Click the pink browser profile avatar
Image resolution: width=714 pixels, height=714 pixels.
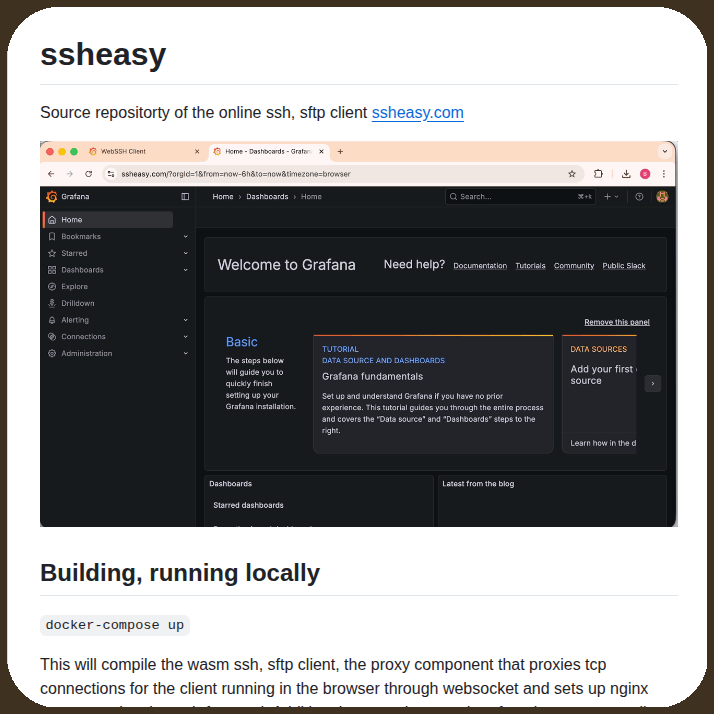tap(645, 174)
